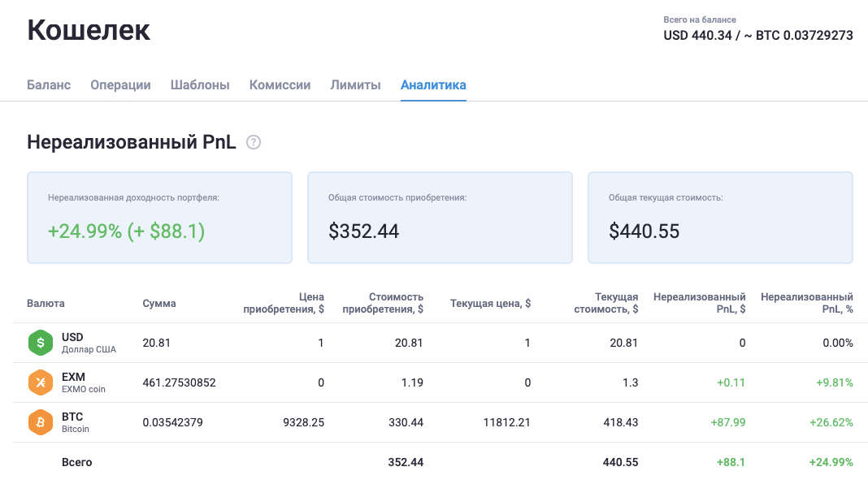This screenshot has width=868, height=484.
Task: Click the Валюта column header
Action: click(46, 303)
